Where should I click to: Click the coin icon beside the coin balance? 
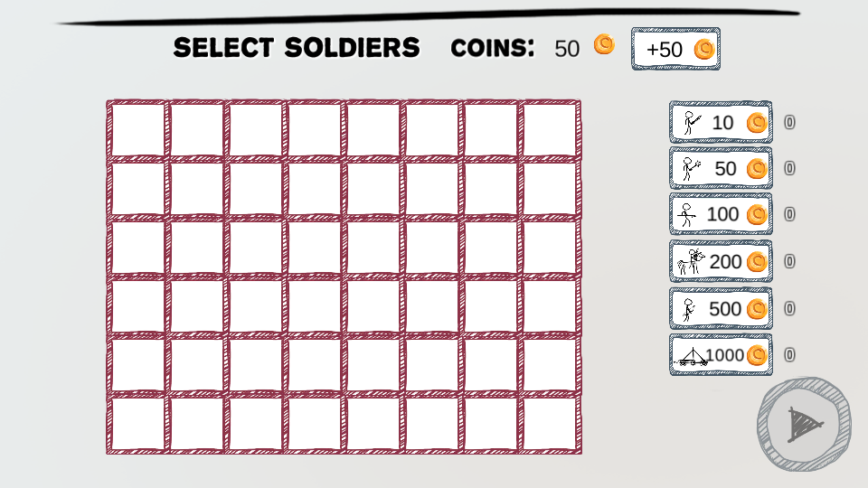tap(604, 44)
